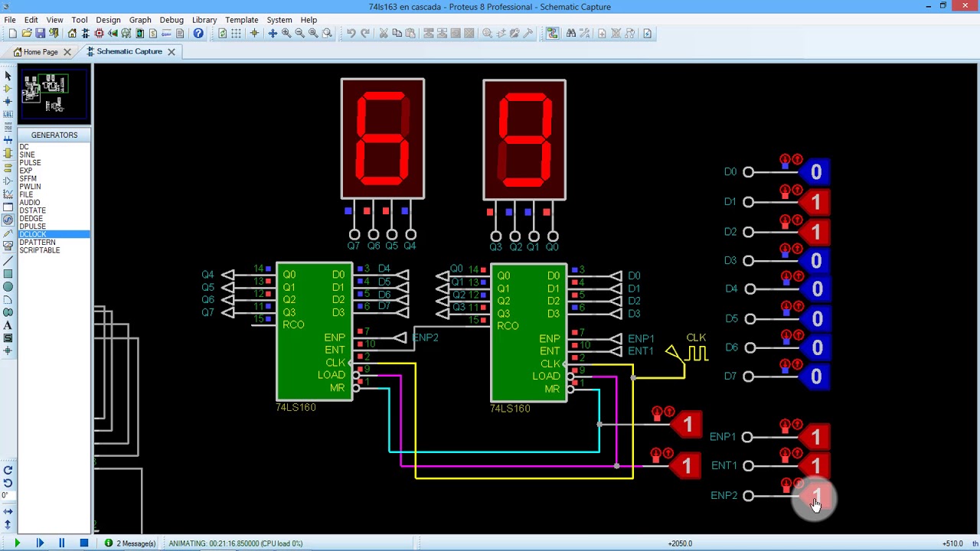
Task: Toggle the false origin crosshair
Action: click(x=254, y=34)
